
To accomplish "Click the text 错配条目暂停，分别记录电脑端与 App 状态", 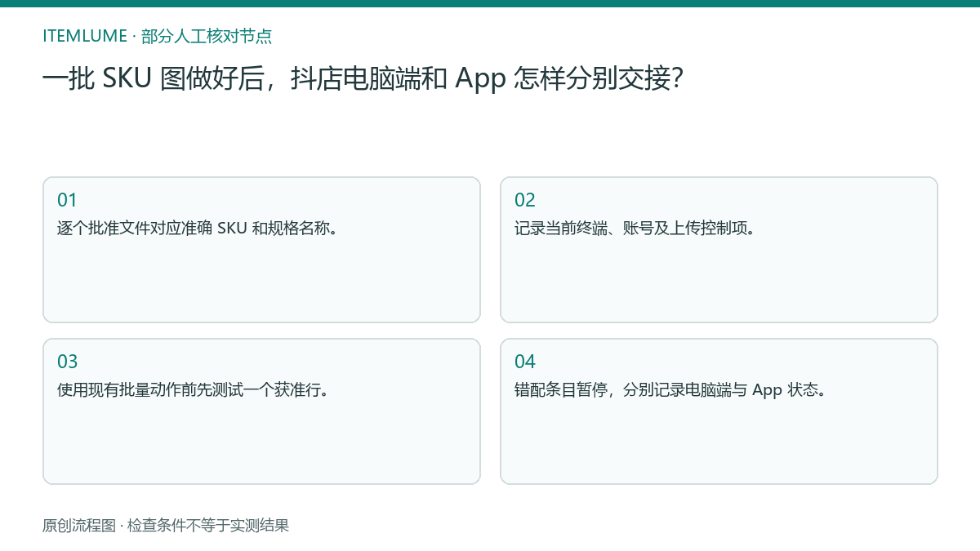I will pos(670,389).
